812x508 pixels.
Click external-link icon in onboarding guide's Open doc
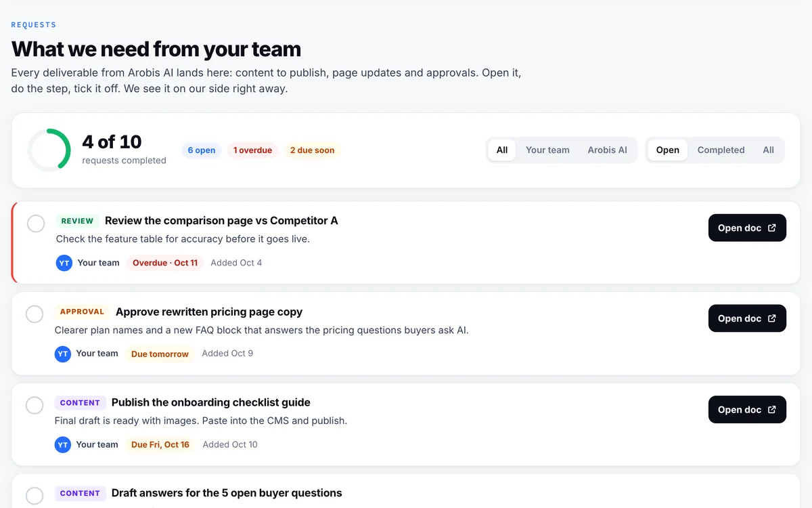772,410
